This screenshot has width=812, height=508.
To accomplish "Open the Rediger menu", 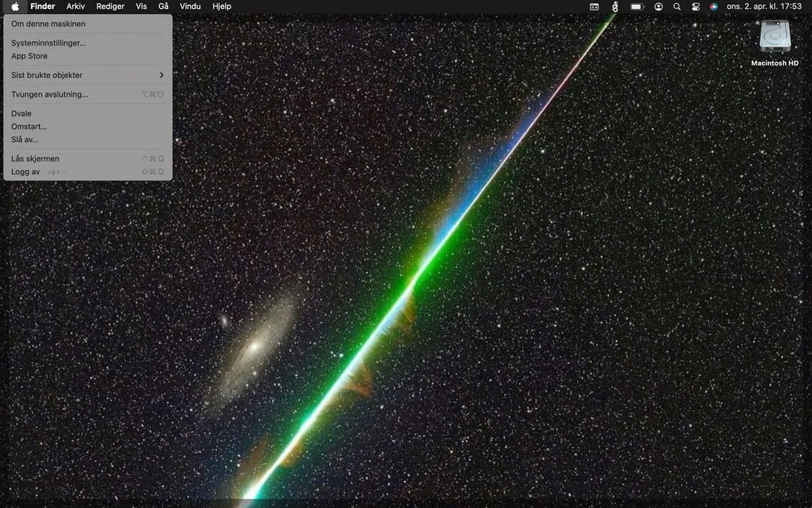I will click(110, 7).
